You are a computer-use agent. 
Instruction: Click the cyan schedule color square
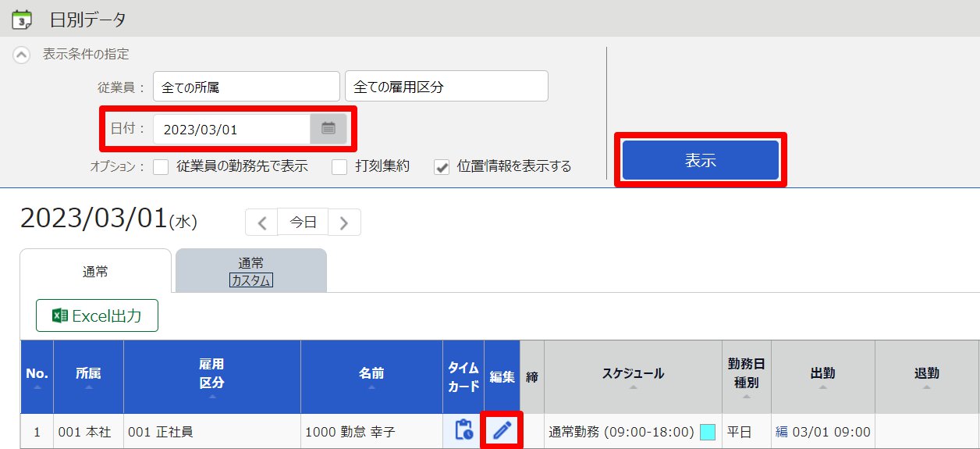[708, 432]
